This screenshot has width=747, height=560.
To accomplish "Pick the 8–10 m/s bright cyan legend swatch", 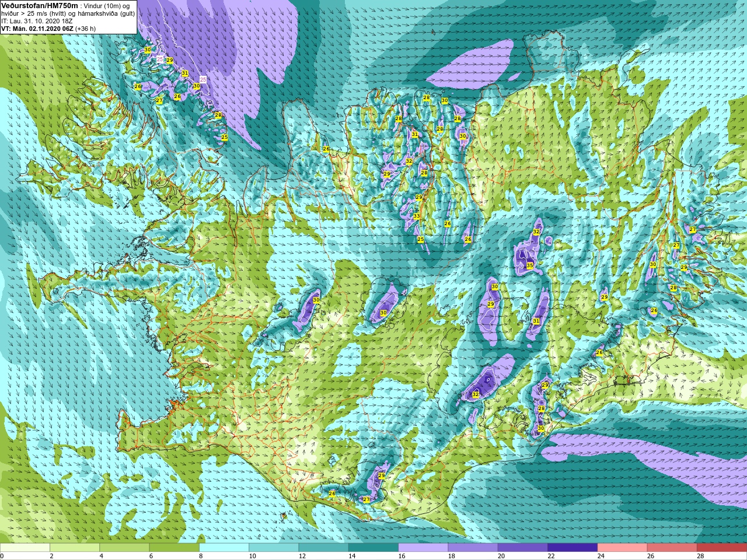I will pos(224,548).
